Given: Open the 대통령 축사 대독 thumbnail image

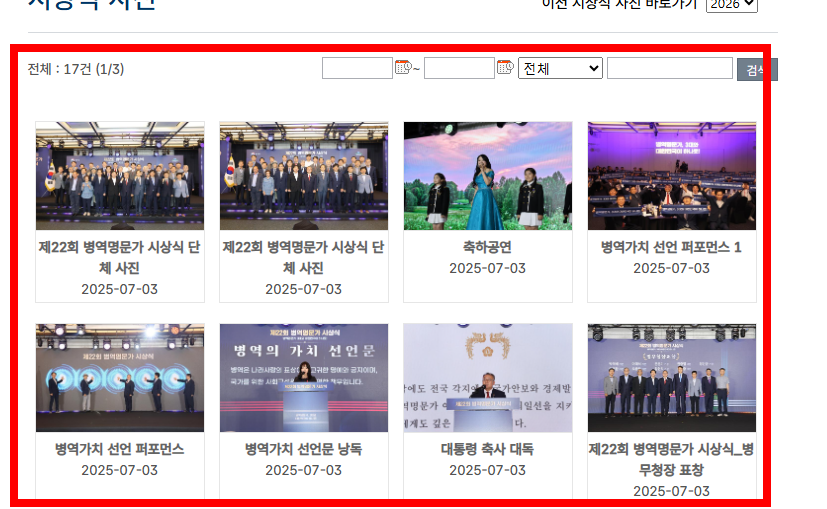Looking at the screenshot, I should click(488, 378).
